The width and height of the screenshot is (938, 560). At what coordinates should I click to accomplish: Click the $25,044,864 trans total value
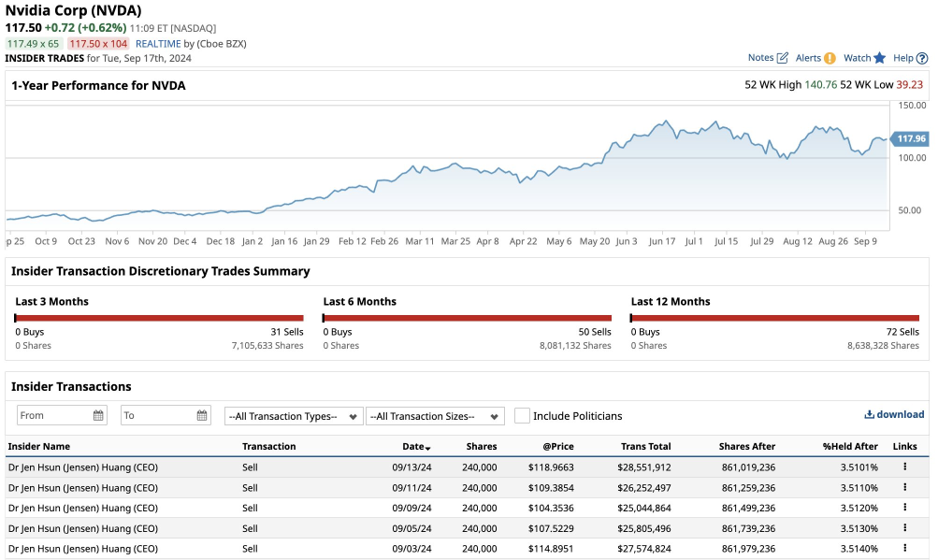pyautogui.click(x=644, y=508)
